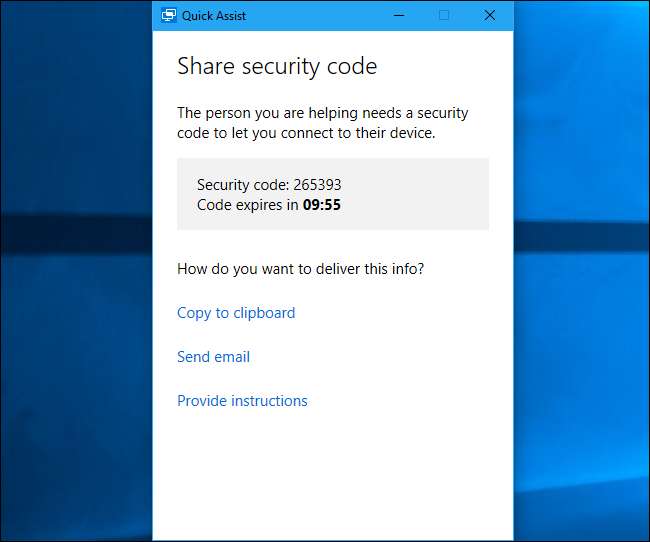
Task: Click the Quick Assist app icon in title bar
Action: [x=169, y=16]
